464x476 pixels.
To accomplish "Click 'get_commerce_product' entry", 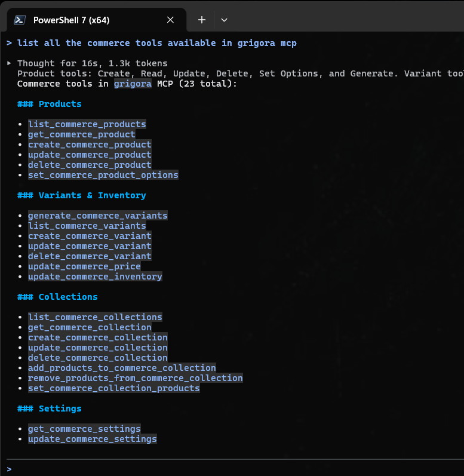I will pyautogui.click(x=82, y=134).
